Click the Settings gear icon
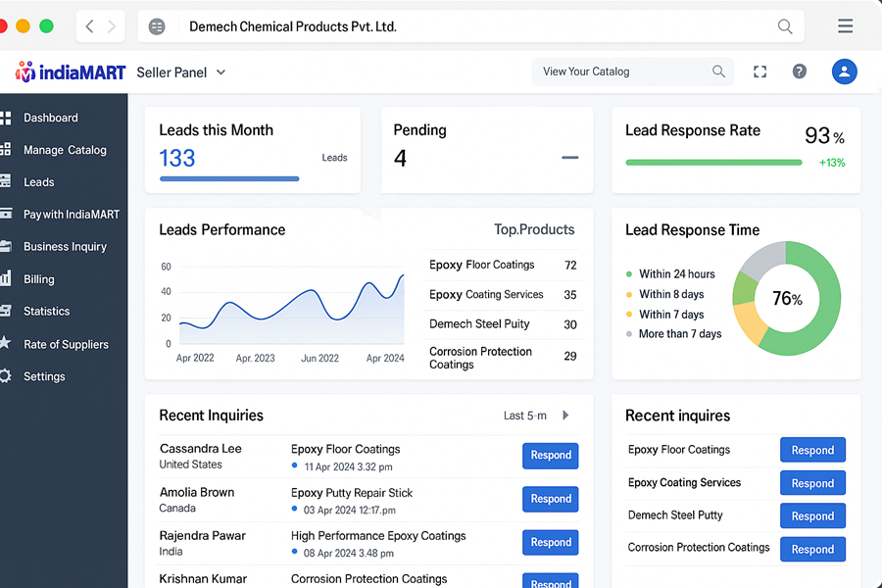This screenshot has width=882, height=588. pyautogui.click(x=5, y=376)
